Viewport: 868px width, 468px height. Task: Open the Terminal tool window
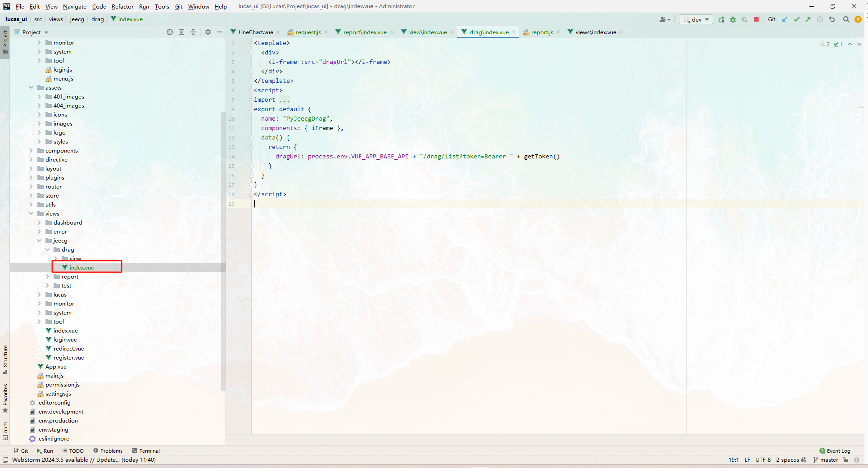[146, 450]
